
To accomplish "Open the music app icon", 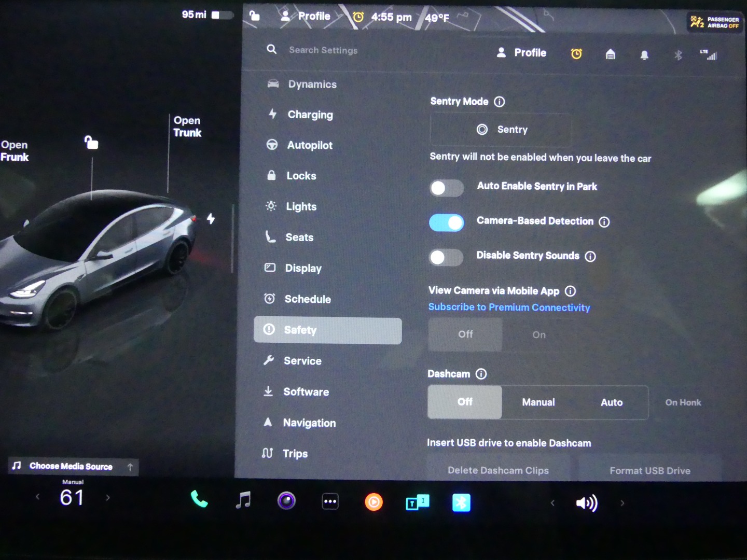I will [243, 500].
